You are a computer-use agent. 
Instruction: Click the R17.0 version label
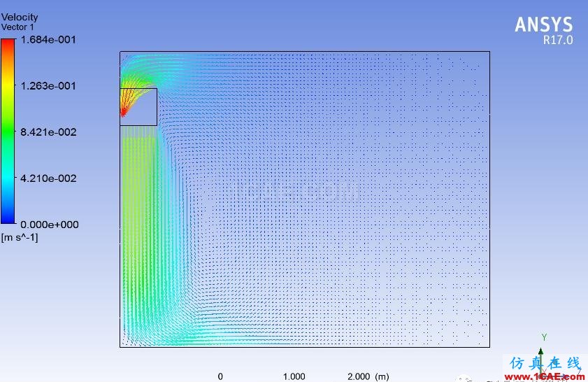point(558,40)
